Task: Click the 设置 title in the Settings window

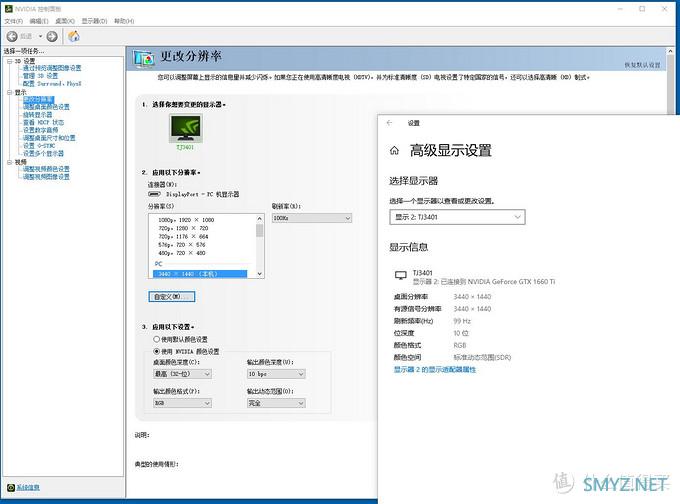Action: coord(414,123)
